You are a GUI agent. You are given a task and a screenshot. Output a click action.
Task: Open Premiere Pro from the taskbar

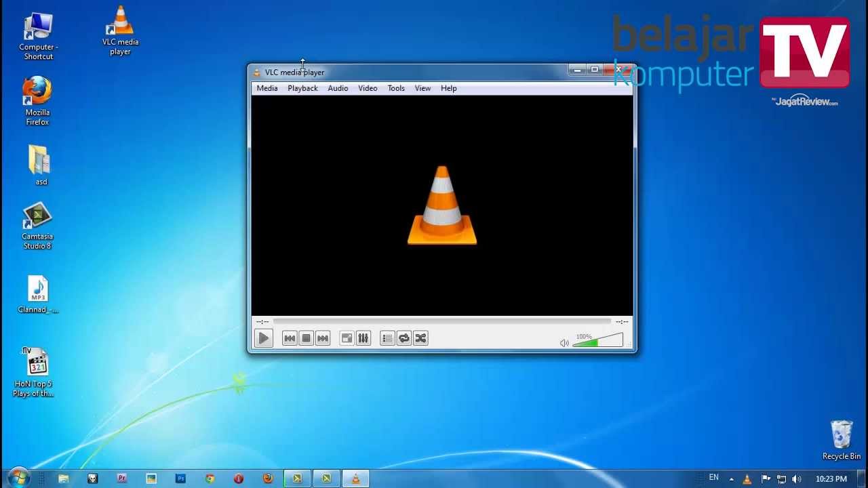pos(122,479)
